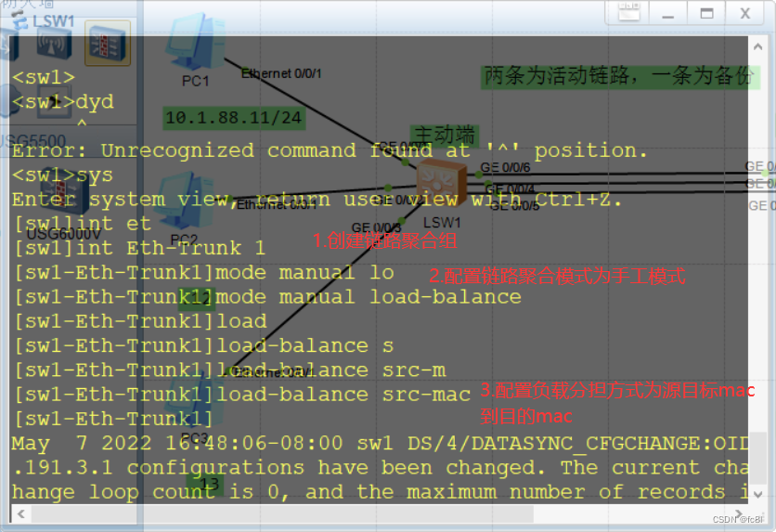This screenshot has width=776, height=532.
Task: Click the PC1 computer icon in topology
Action: pyautogui.click(x=196, y=43)
